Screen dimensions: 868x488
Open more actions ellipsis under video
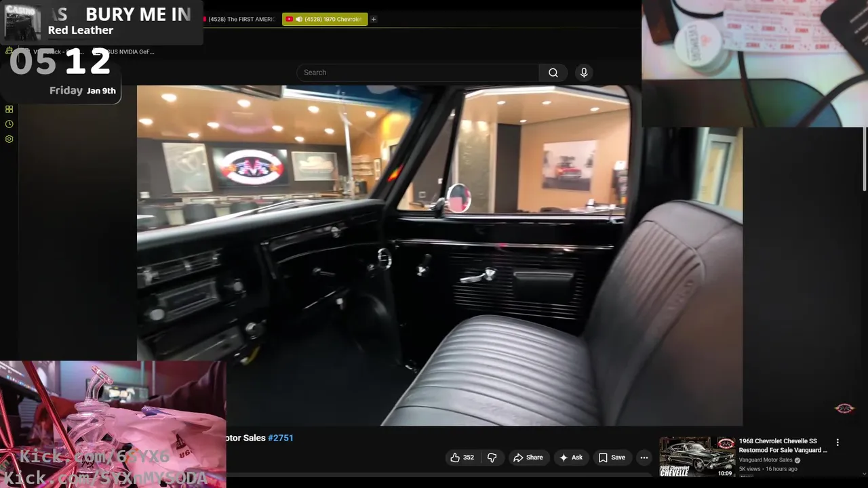[x=644, y=457]
